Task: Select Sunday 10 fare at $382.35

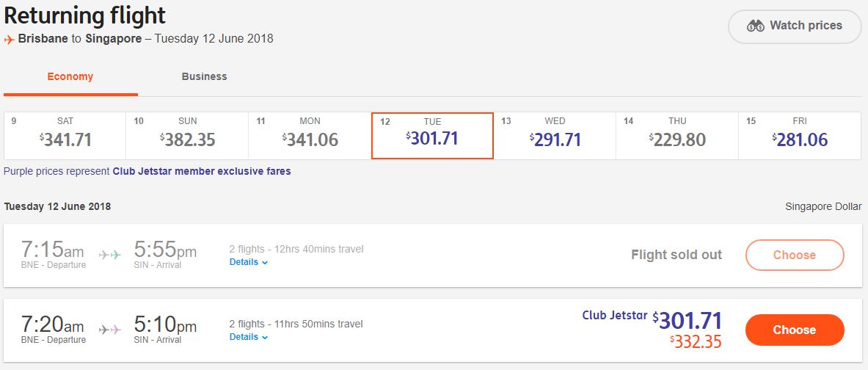Action: [x=187, y=136]
